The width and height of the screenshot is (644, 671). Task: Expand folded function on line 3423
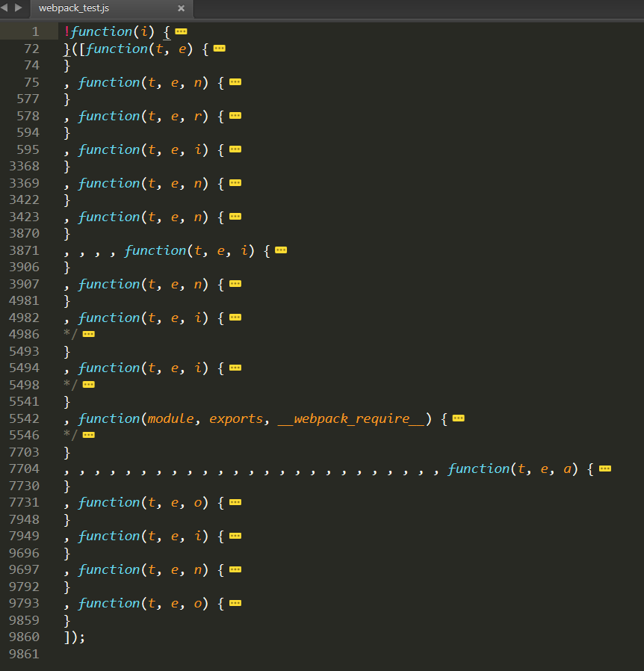pos(235,216)
